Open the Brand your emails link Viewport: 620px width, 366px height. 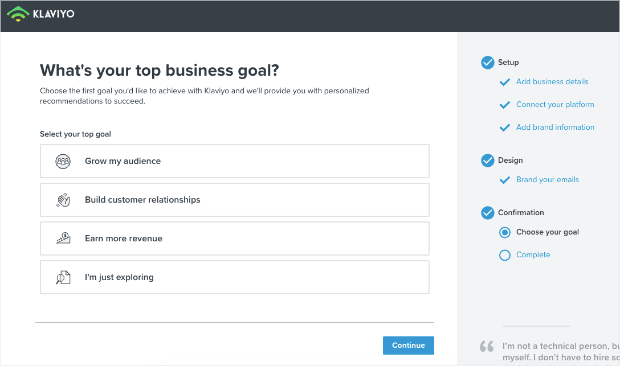click(x=548, y=179)
